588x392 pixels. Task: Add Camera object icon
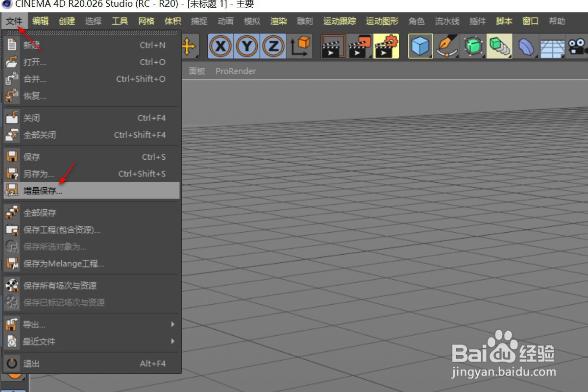(578, 47)
